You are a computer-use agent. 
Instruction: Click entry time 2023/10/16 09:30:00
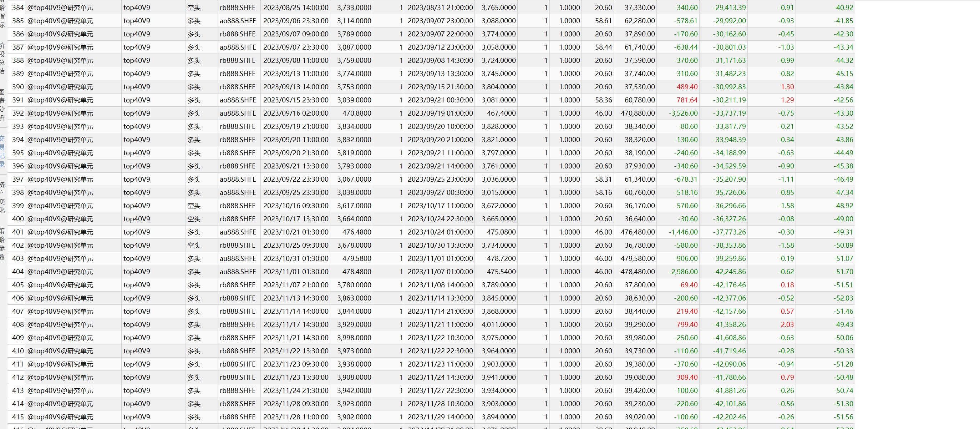(x=295, y=206)
